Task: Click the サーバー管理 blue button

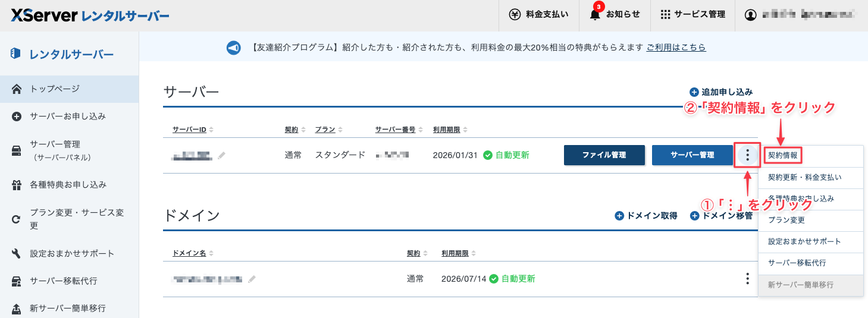Action: (692, 155)
